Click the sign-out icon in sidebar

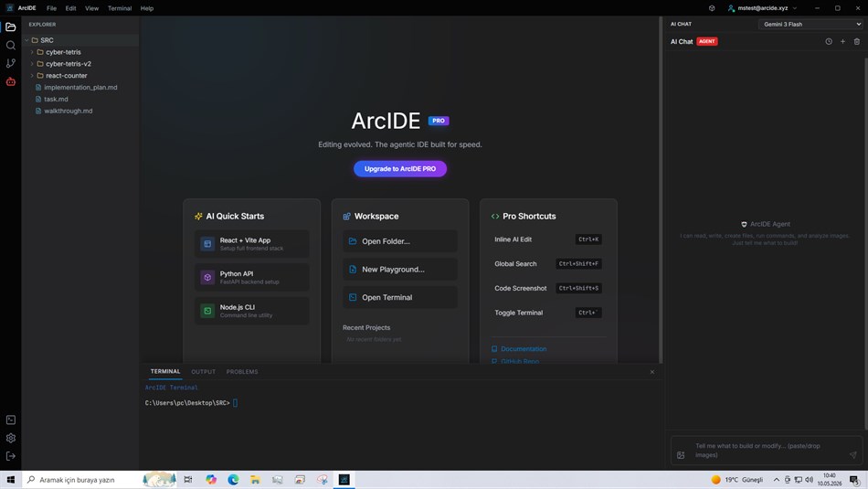click(11, 456)
